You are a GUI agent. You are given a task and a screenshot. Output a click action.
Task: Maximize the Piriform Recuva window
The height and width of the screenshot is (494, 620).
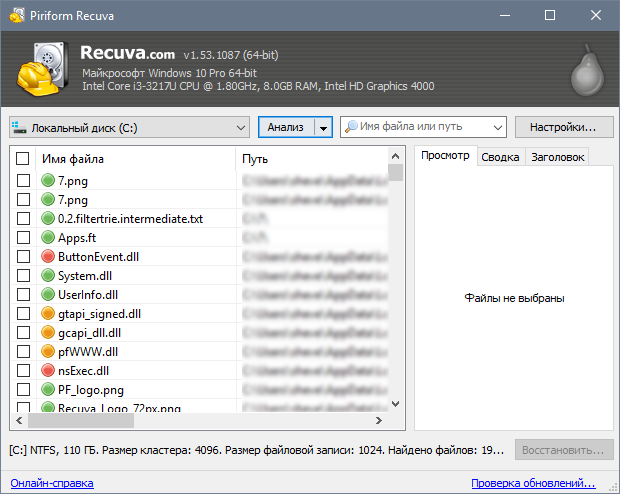click(550, 15)
